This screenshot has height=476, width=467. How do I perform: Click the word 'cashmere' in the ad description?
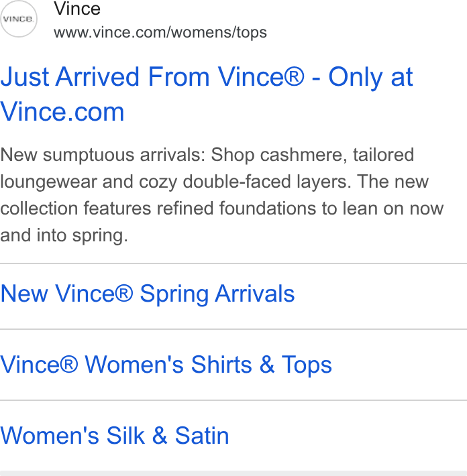[303, 155]
